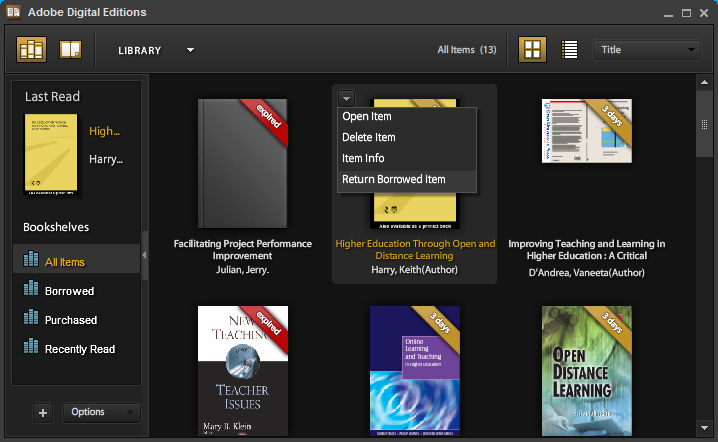Collapse the left sidebar panel
Viewport: 718px width, 442px height.
tap(145, 255)
